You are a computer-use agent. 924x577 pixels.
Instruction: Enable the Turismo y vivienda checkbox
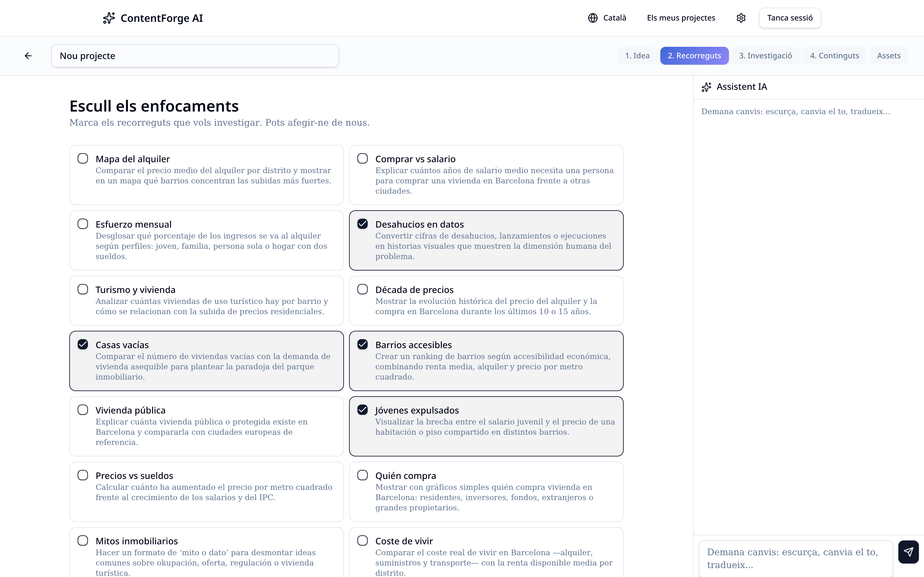click(x=83, y=289)
